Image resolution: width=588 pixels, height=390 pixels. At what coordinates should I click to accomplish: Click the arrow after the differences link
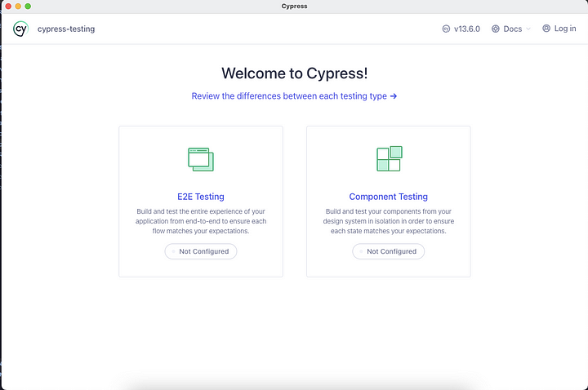click(x=394, y=96)
